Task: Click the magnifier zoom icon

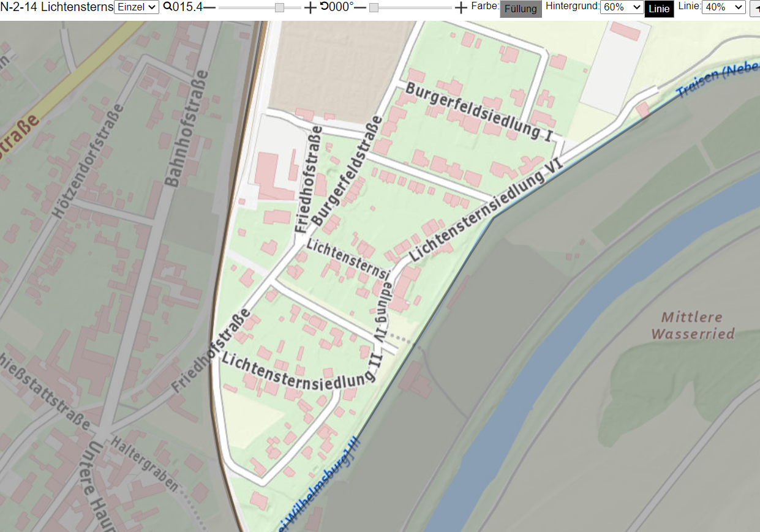Action: pyautogui.click(x=167, y=7)
